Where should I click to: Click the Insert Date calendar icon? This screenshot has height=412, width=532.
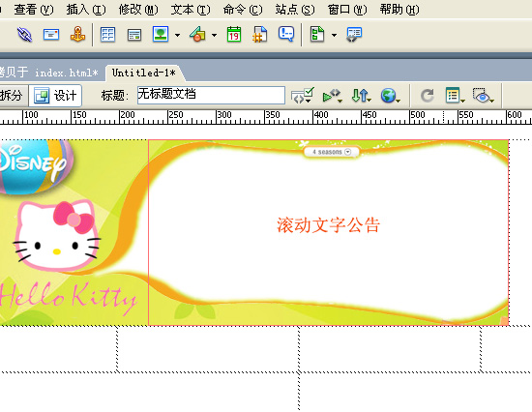click(234, 34)
